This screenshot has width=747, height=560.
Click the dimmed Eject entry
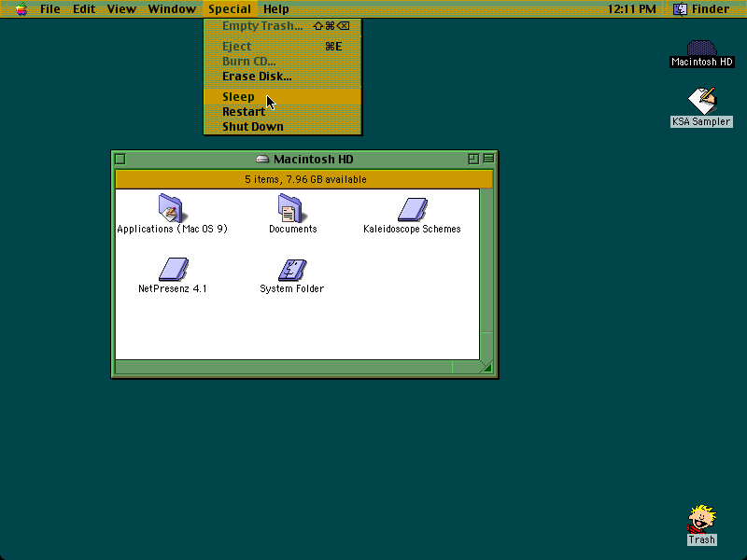click(x=283, y=46)
